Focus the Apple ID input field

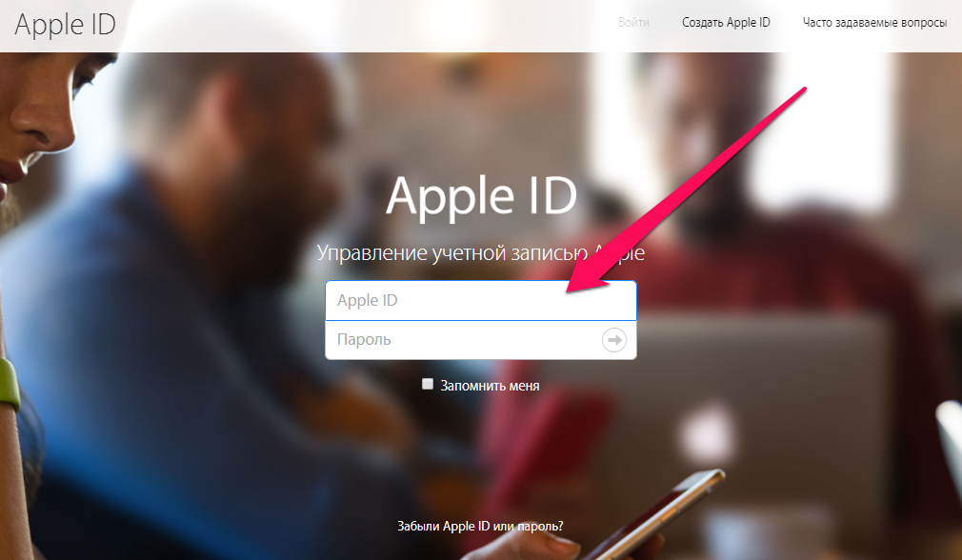coord(481,301)
